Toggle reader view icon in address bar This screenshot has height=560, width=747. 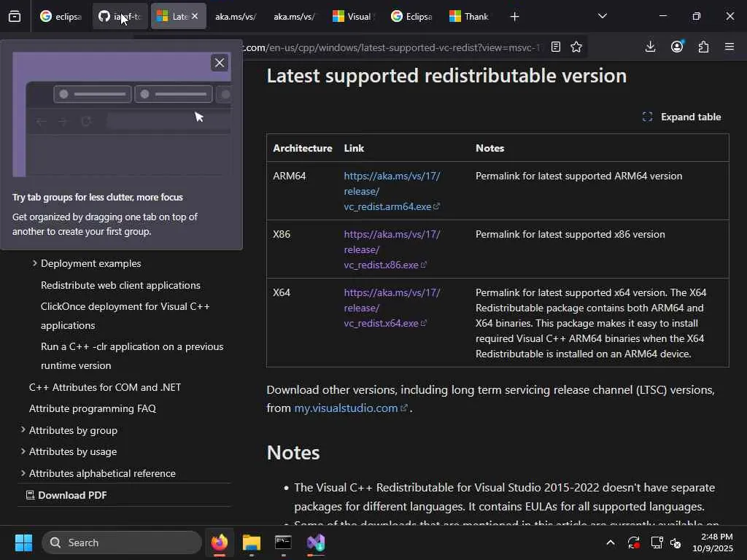point(556,47)
